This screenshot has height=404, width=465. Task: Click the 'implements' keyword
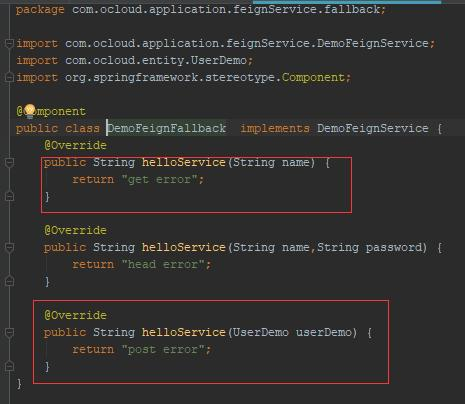275,128
